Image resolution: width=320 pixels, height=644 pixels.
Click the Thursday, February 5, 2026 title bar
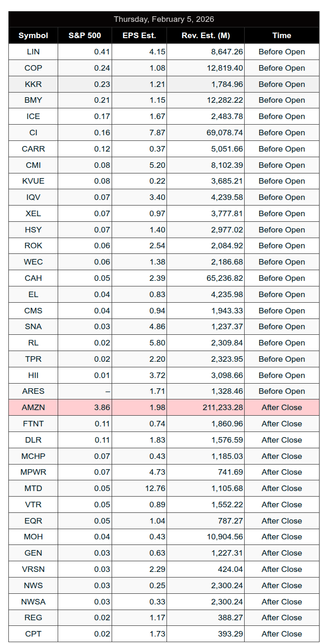164,19
